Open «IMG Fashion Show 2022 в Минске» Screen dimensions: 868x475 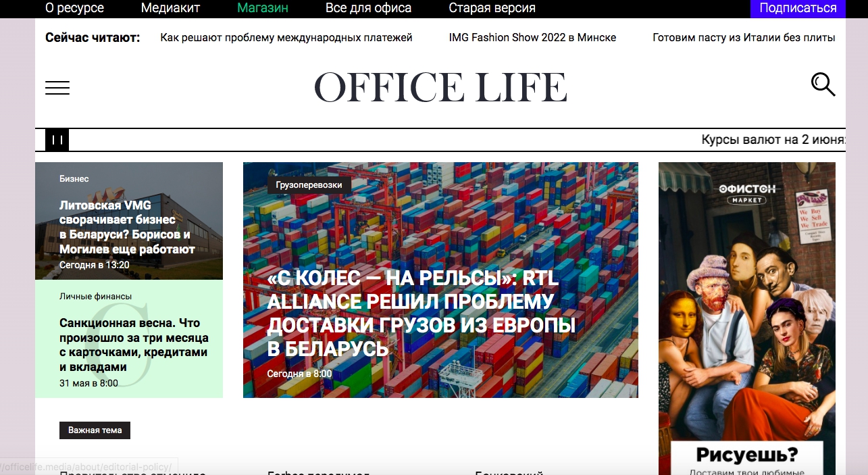point(532,38)
